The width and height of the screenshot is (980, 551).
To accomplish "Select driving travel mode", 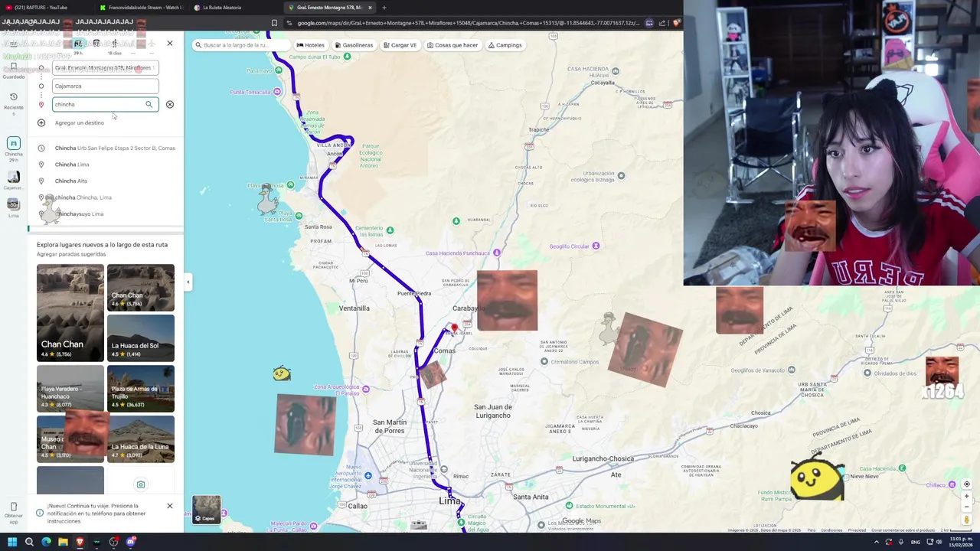I will (77, 44).
